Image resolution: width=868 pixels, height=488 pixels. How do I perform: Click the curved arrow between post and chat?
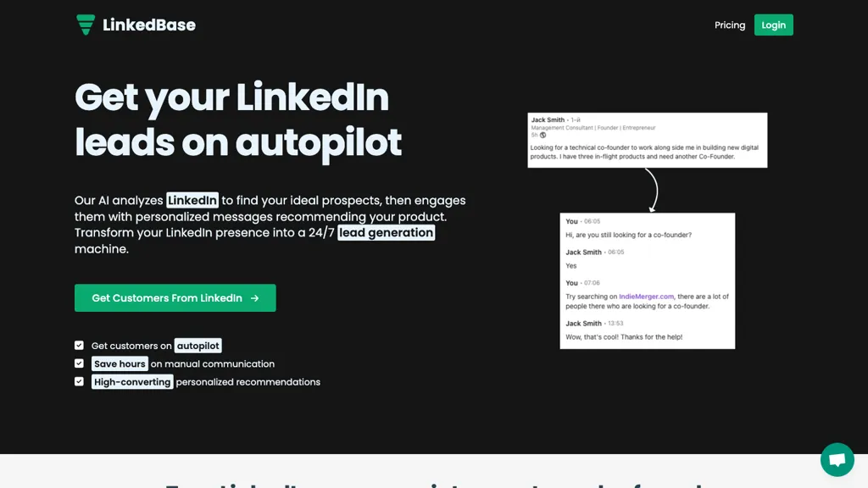tap(652, 190)
